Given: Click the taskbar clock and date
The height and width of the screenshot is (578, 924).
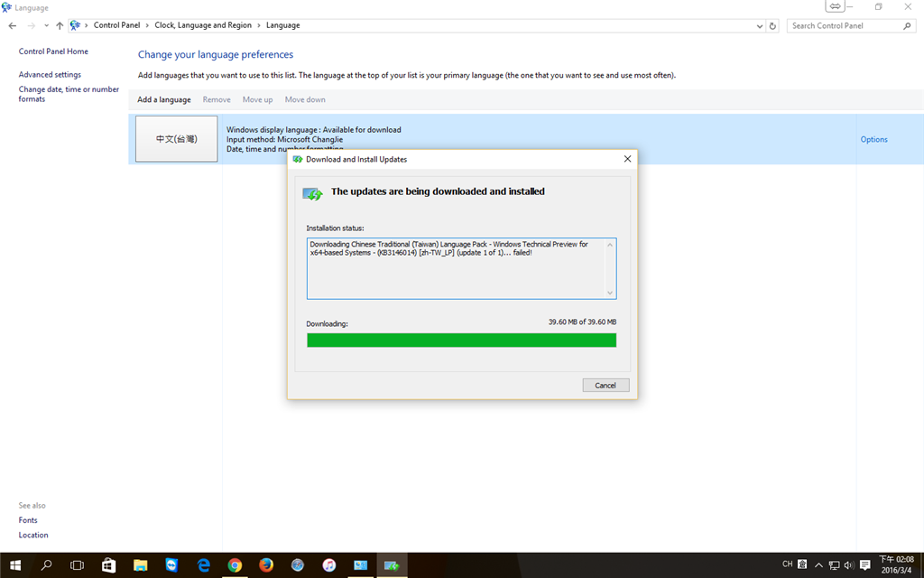Looking at the screenshot, I should pyautogui.click(x=896, y=564).
